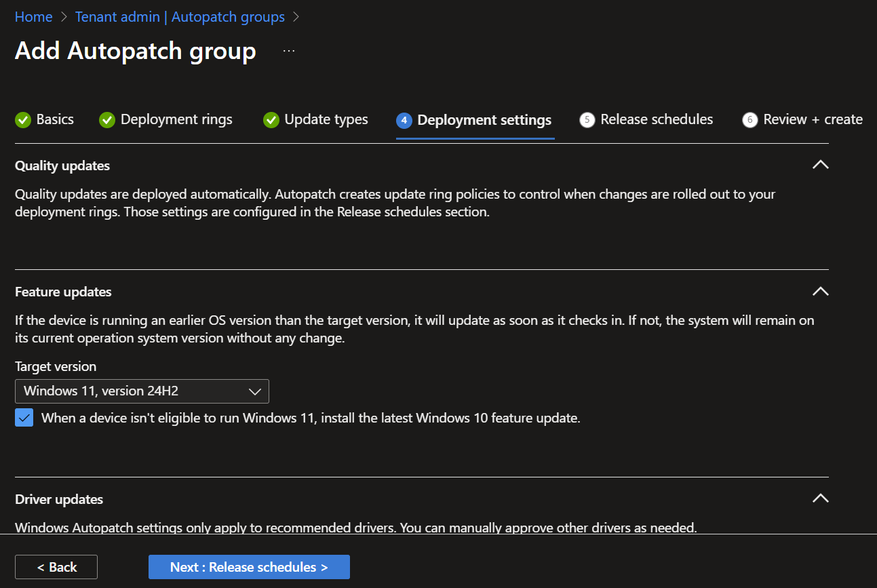877x588 pixels.
Task: Collapse the Feature updates section chevron
Action: 821,291
